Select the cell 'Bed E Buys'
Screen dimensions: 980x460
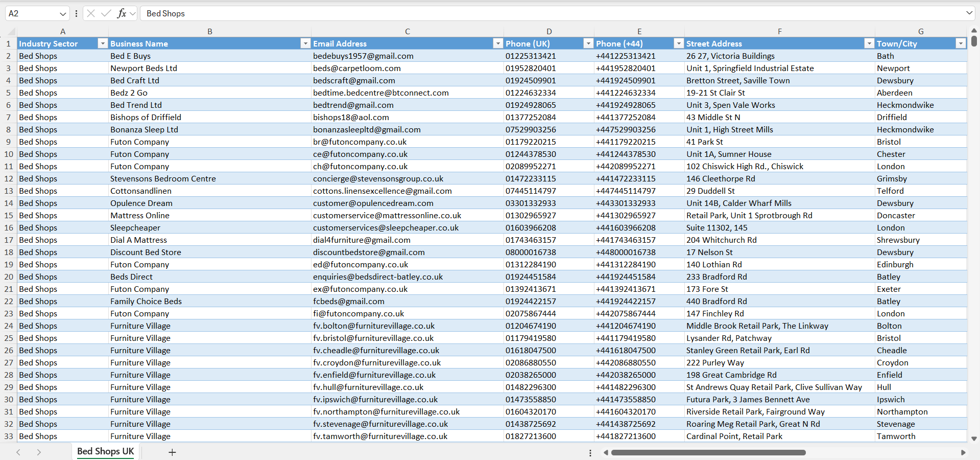[x=210, y=56]
